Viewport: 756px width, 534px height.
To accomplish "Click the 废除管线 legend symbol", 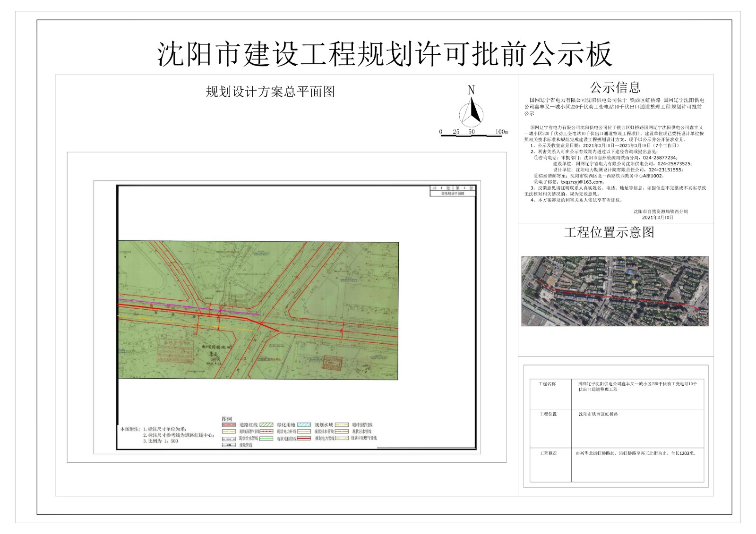I will click(x=228, y=445).
